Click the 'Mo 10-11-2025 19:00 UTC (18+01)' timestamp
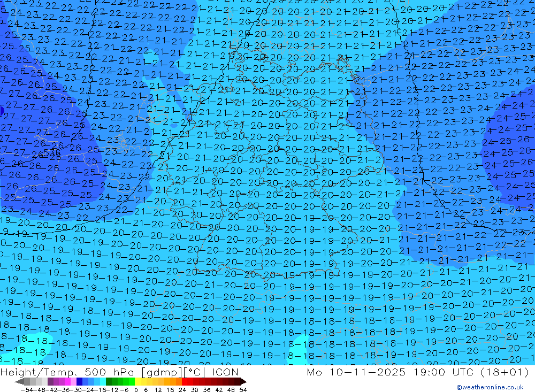This screenshot has width=535, height=392. pos(417,372)
